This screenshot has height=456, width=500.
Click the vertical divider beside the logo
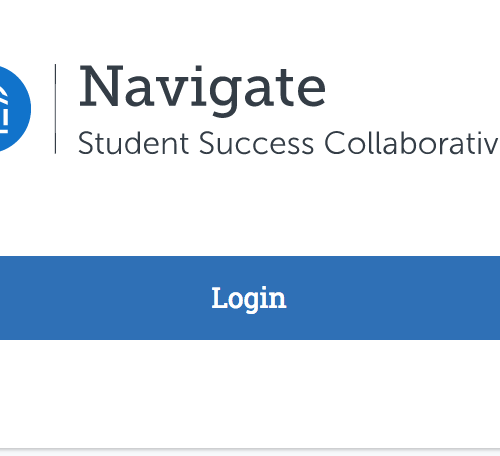point(55,109)
